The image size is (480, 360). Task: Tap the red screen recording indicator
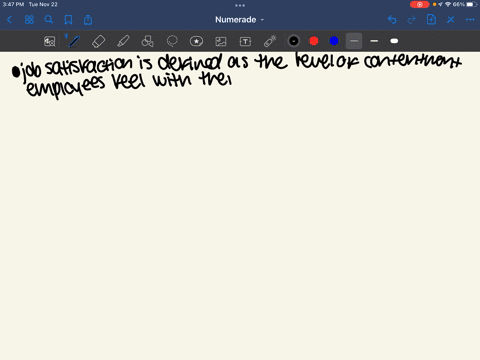coord(419,4)
